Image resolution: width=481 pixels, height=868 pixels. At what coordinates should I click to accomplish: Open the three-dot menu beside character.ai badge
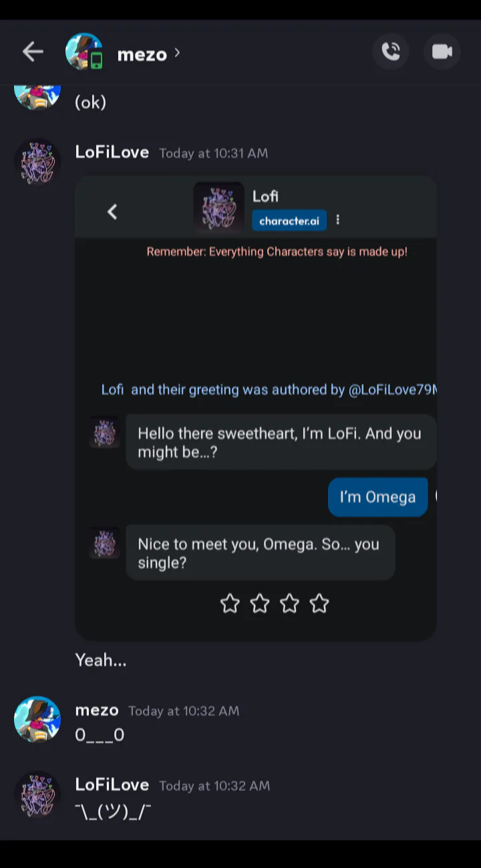coord(338,220)
